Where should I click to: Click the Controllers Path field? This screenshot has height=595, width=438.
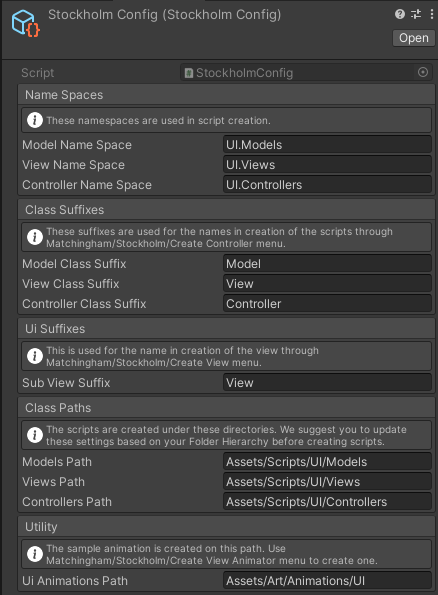pos(327,502)
